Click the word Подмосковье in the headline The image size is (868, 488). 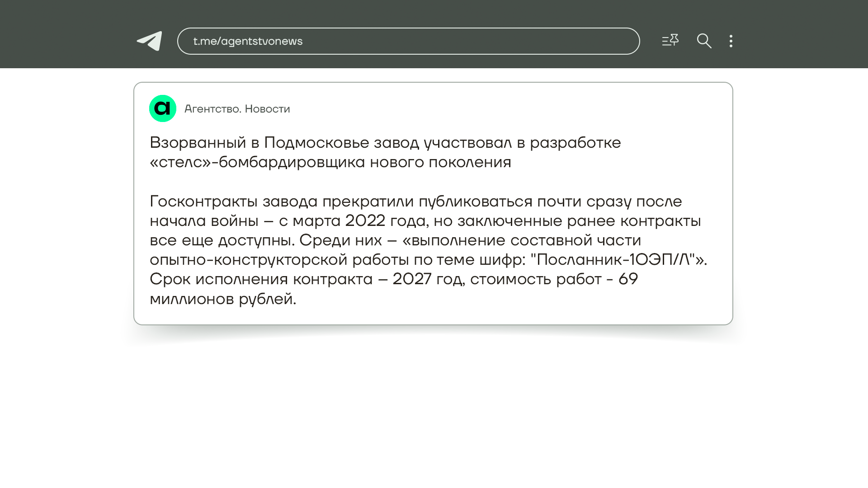tap(316, 143)
